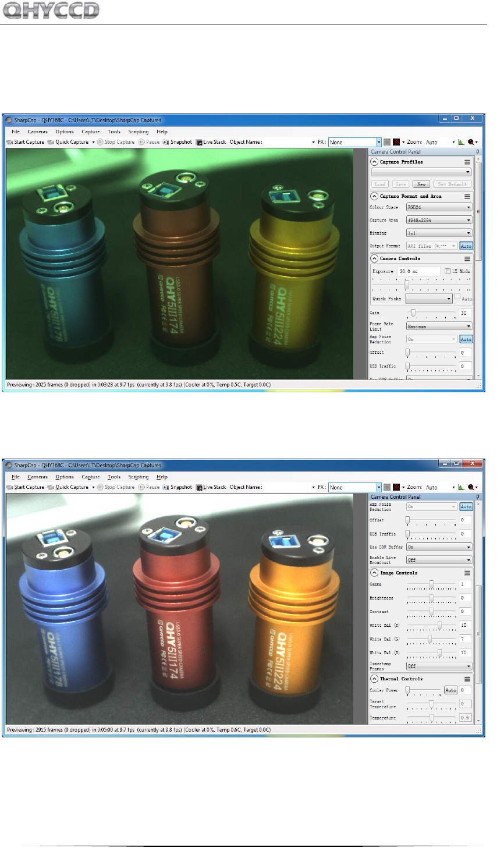Click Start Capture in the upper SharpCap window
Image resolution: width=504 pixels, height=848 pixels.
26,142
